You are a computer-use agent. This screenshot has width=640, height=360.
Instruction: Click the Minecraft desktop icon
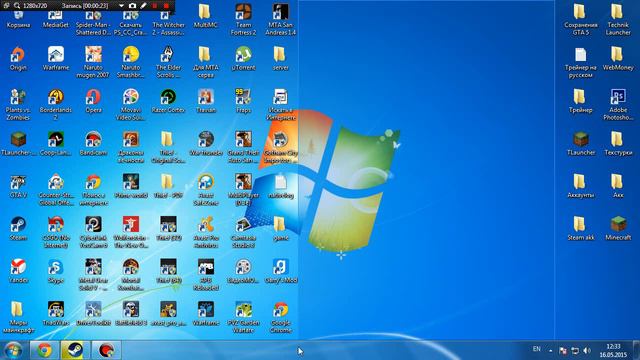pyautogui.click(x=618, y=229)
